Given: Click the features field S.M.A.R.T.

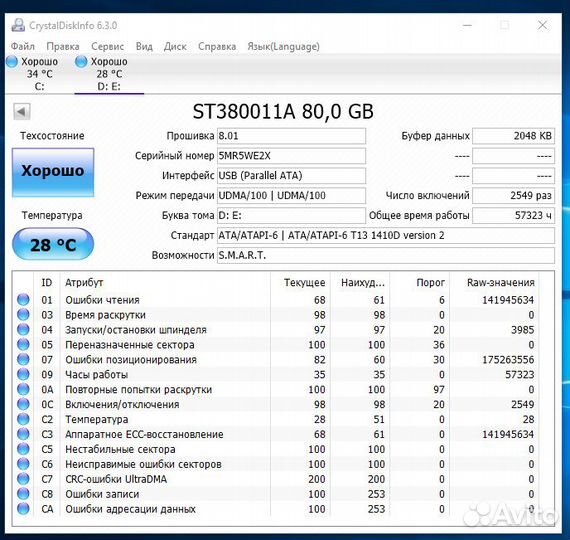Looking at the screenshot, I should [386, 256].
